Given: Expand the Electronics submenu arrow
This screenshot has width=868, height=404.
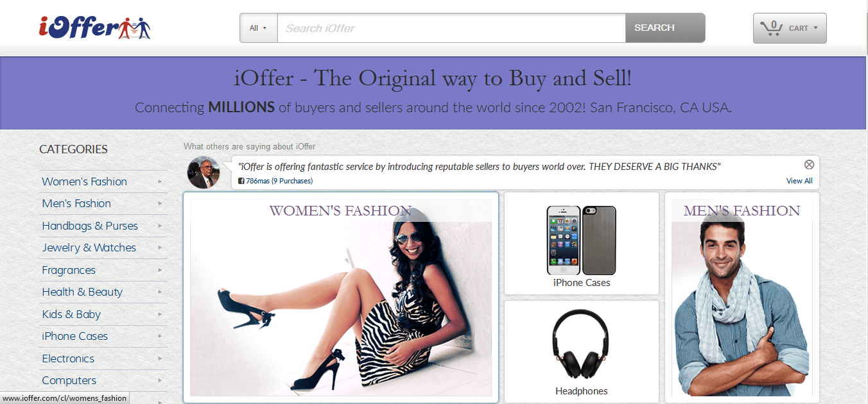Looking at the screenshot, I should [160, 358].
